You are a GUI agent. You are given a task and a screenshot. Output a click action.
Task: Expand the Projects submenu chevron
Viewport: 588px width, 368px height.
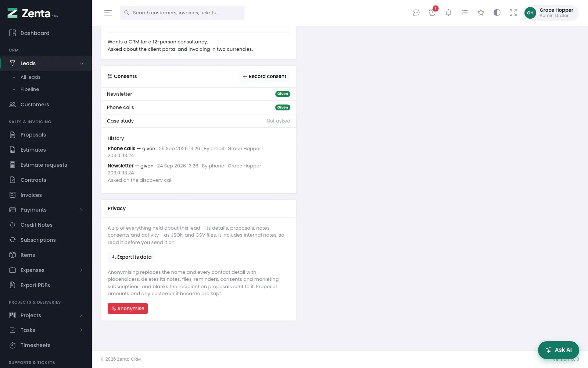[x=81, y=315]
